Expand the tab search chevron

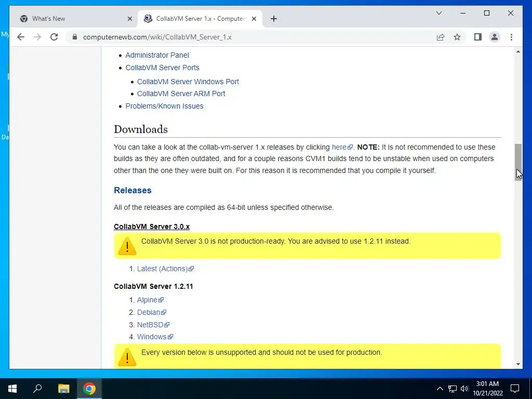438,13
